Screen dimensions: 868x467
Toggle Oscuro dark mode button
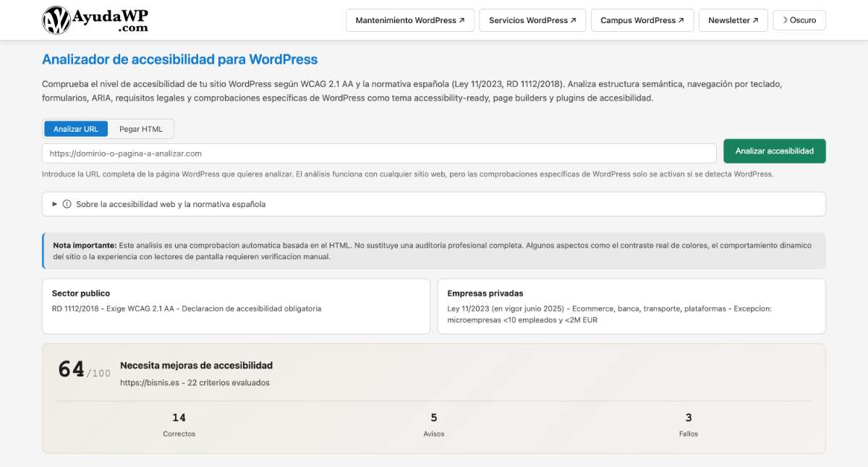[799, 20]
